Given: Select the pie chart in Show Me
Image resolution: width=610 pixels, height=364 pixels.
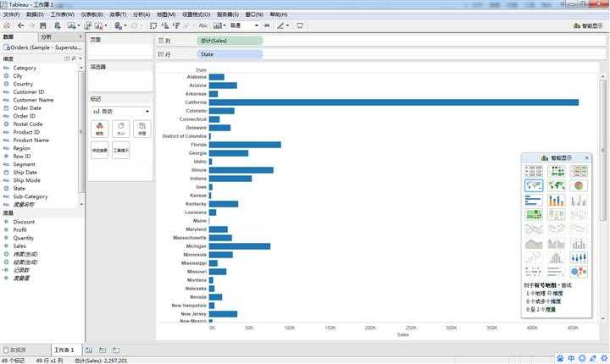Looking at the screenshot, I should click(579, 185).
